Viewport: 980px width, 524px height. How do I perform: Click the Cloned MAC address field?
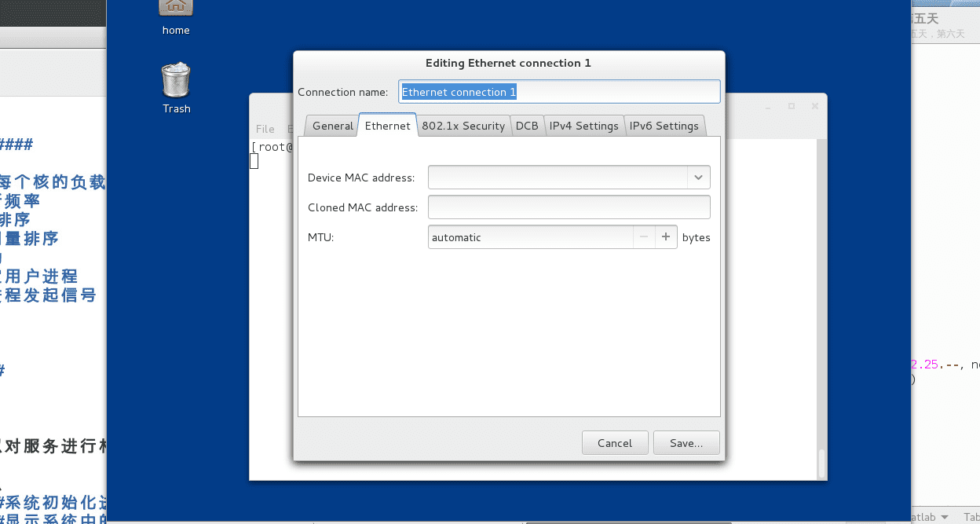point(569,207)
